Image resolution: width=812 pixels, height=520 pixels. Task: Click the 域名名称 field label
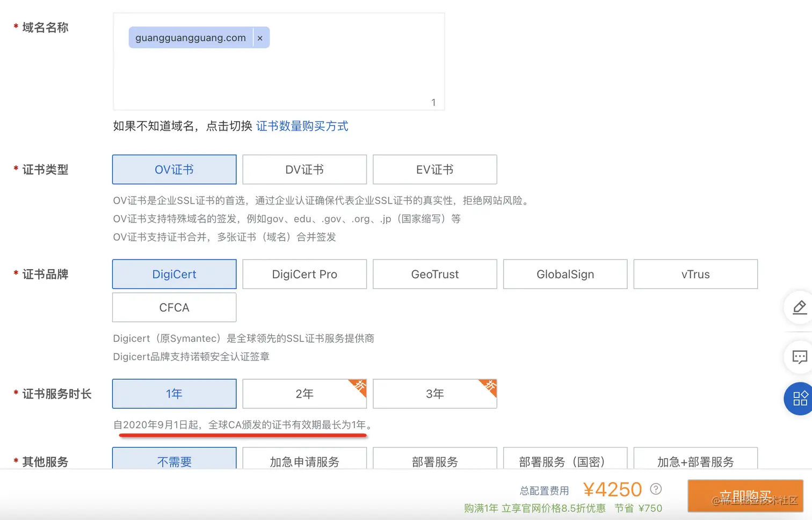point(45,27)
